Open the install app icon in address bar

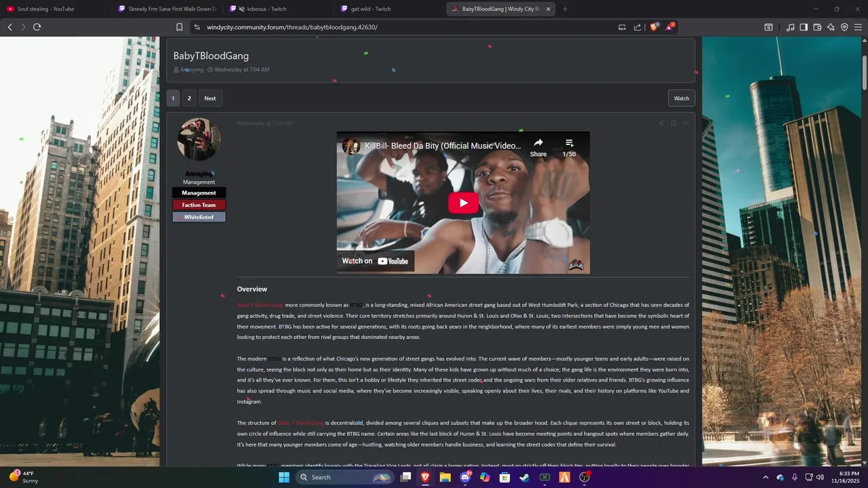tap(622, 27)
